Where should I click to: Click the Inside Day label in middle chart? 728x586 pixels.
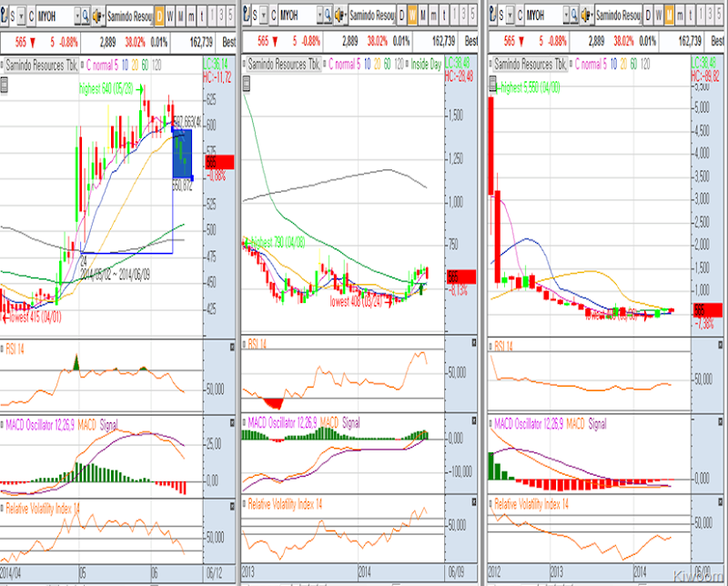426,64
